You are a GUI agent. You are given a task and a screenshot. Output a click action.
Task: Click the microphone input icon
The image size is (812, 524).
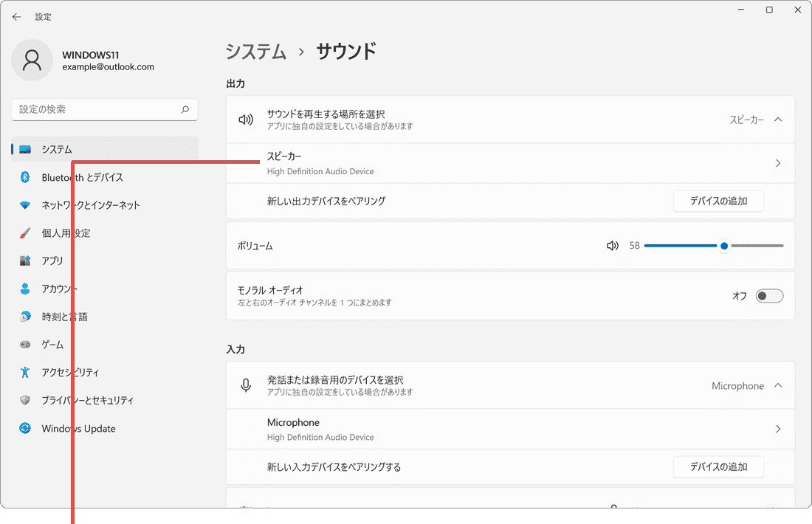pos(246,385)
